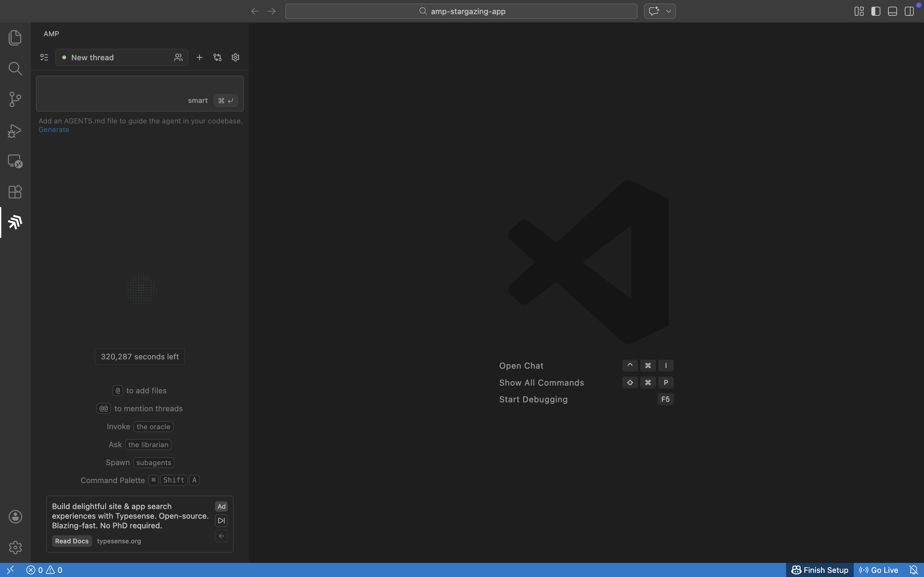Open the Search view icon

pyautogui.click(x=15, y=69)
